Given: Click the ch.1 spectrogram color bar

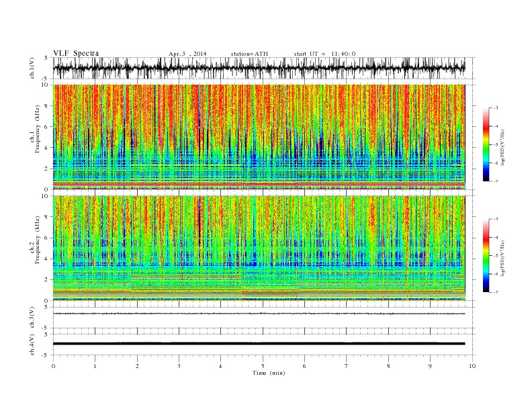Looking at the screenshot, I should [486, 144].
